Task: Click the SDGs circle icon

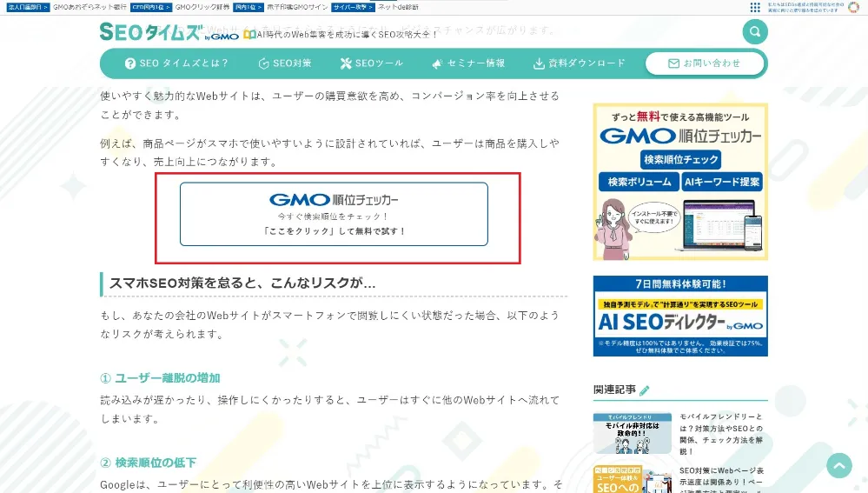Action: click(x=853, y=7)
